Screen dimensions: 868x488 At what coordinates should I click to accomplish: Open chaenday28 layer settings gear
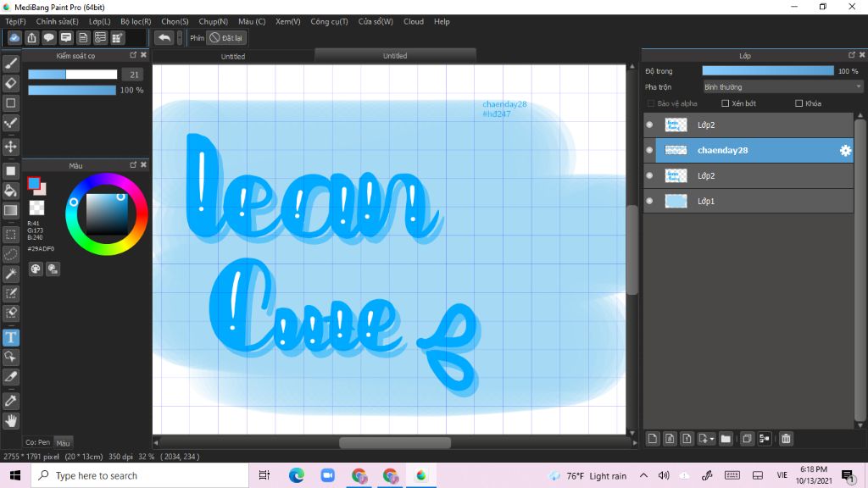pyautogui.click(x=845, y=151)
